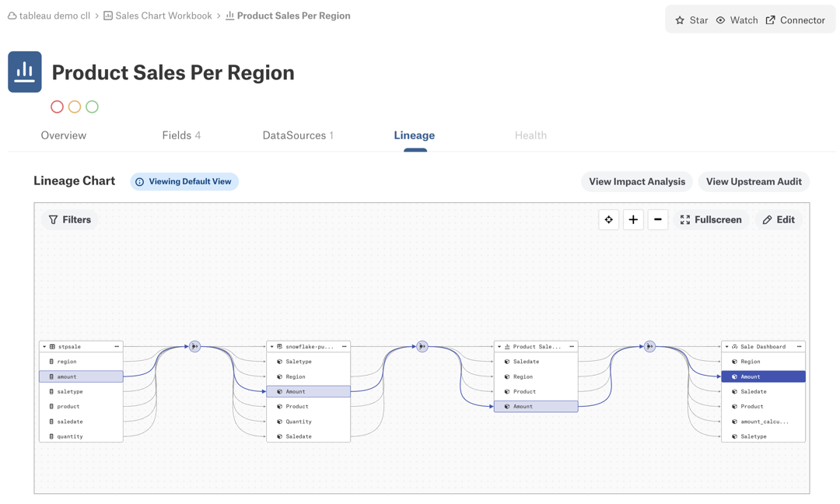Open View Impact Analysis

coord(637,181)
